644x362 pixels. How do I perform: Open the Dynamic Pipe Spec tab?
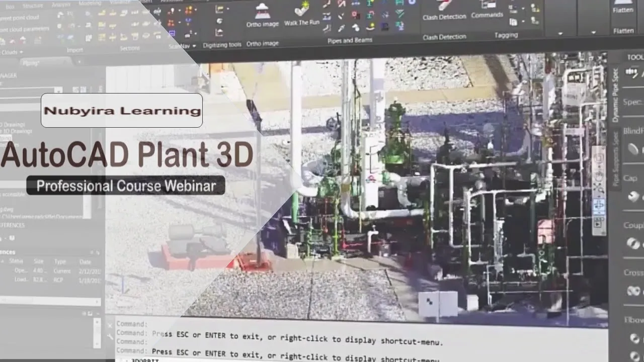[615, 96]
